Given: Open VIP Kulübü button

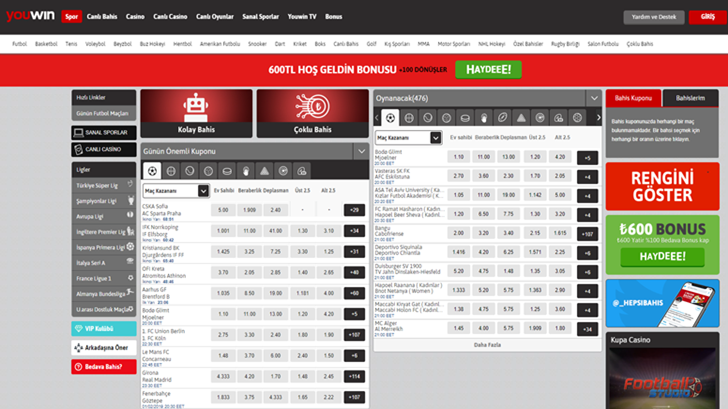Looking at the screenshot, I should pos(104,329).
